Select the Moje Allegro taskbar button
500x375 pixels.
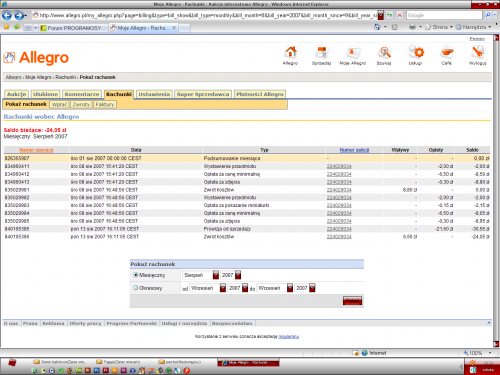(x=249, y=362)
